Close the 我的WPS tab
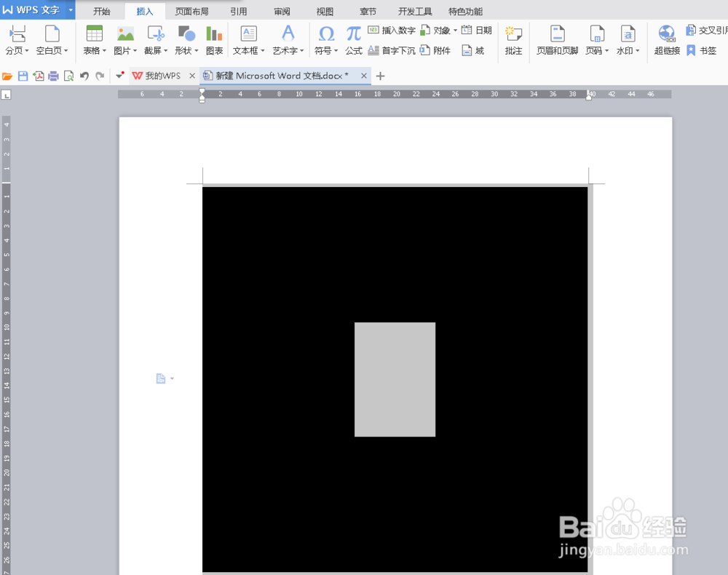Screen dimensions: 728x575 (191, 76)
